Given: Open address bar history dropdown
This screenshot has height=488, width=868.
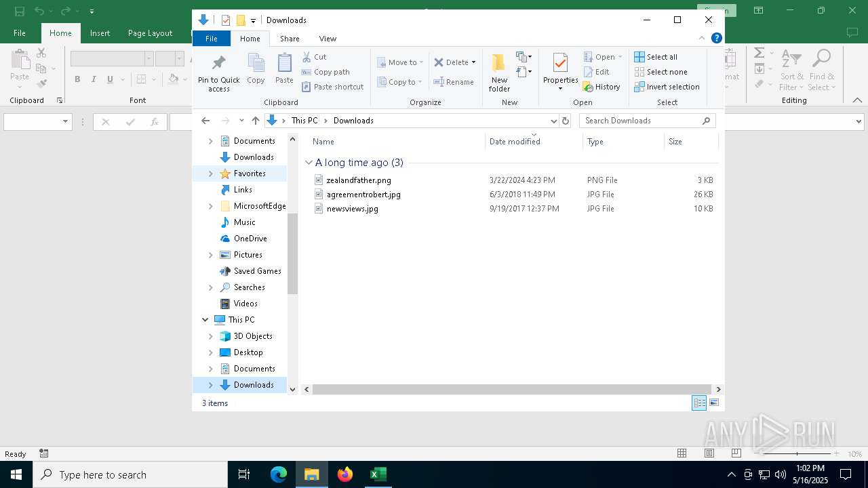Looking at the screenshot, I should pyautogui.click(x=553, y=121).
